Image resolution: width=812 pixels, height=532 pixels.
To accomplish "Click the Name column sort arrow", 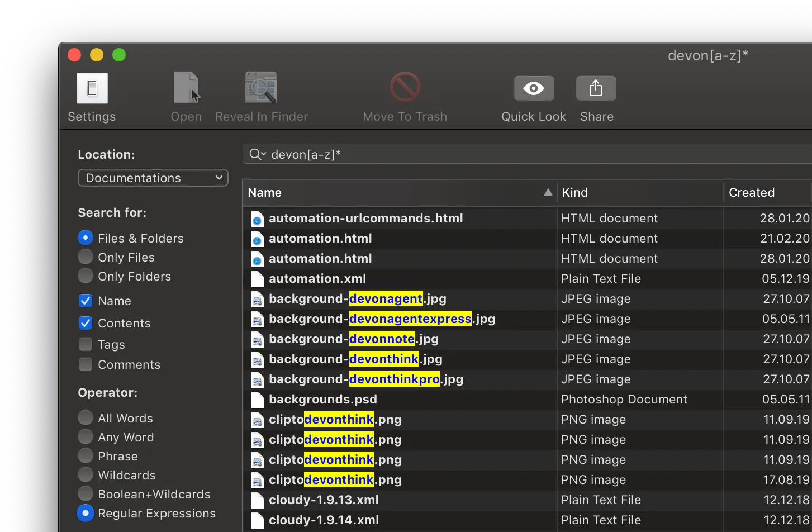I will coord(547,192).
